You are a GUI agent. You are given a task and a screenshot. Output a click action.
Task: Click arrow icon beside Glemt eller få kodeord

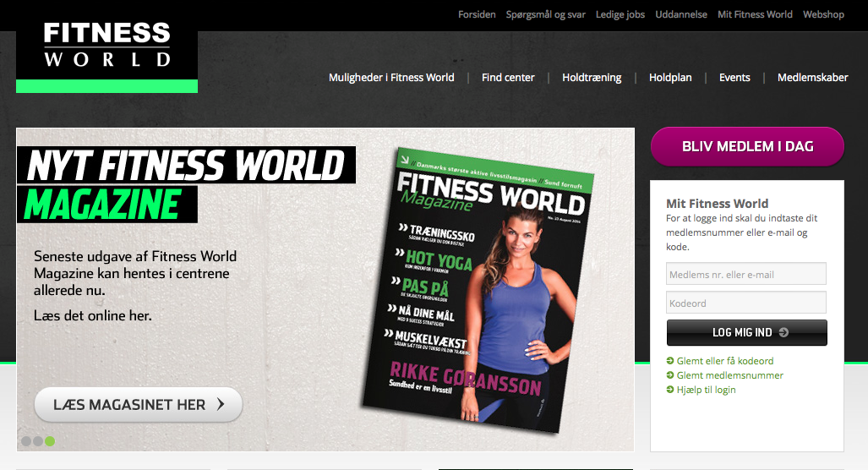coord(670,361)
